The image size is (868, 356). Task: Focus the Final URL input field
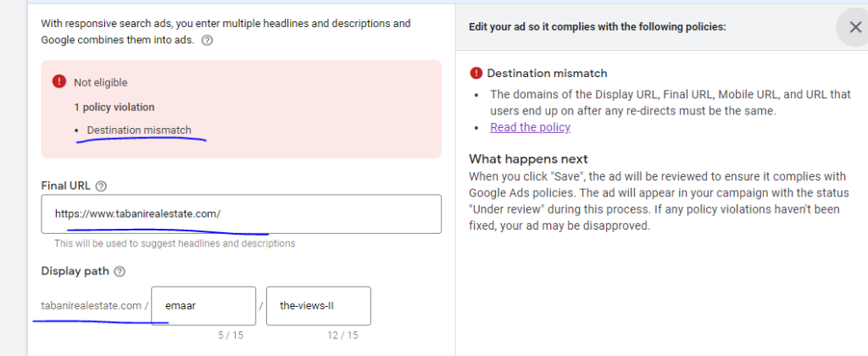(x=242, y=214)
